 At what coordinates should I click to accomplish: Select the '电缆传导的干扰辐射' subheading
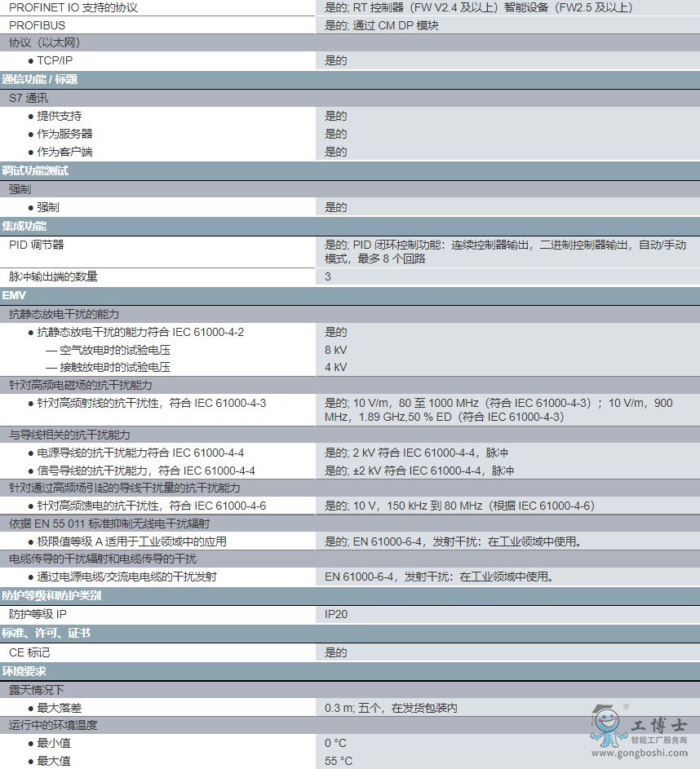103,559
